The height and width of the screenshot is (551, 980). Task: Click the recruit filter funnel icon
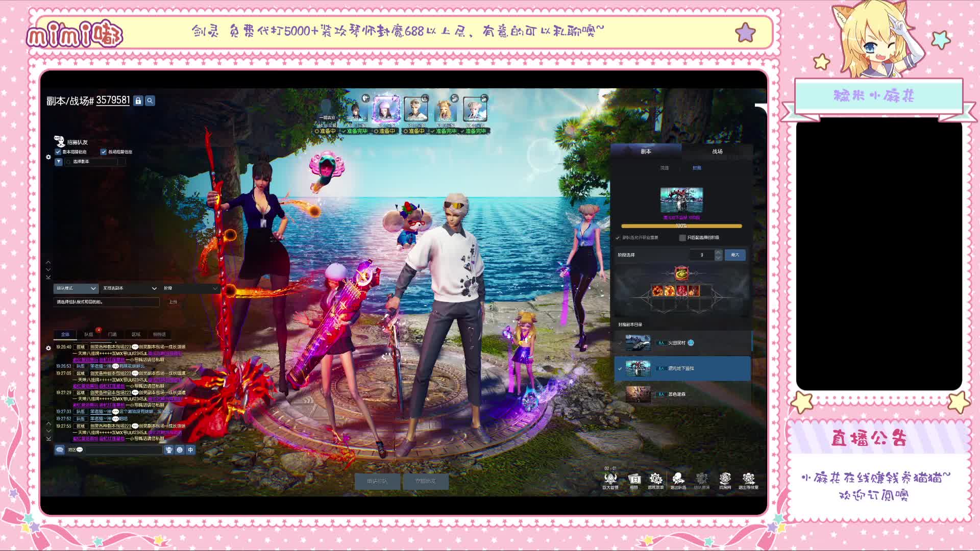[x=59, y=162]
